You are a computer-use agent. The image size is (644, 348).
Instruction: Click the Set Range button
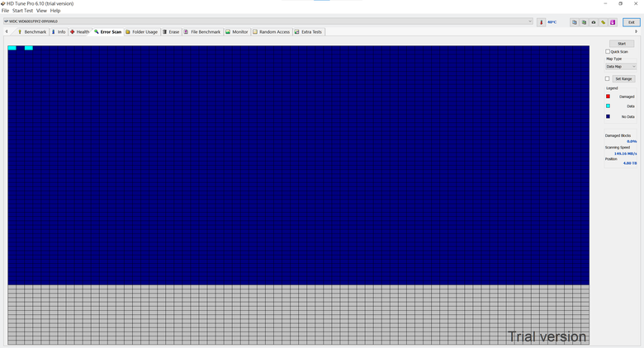click(623, 79)
